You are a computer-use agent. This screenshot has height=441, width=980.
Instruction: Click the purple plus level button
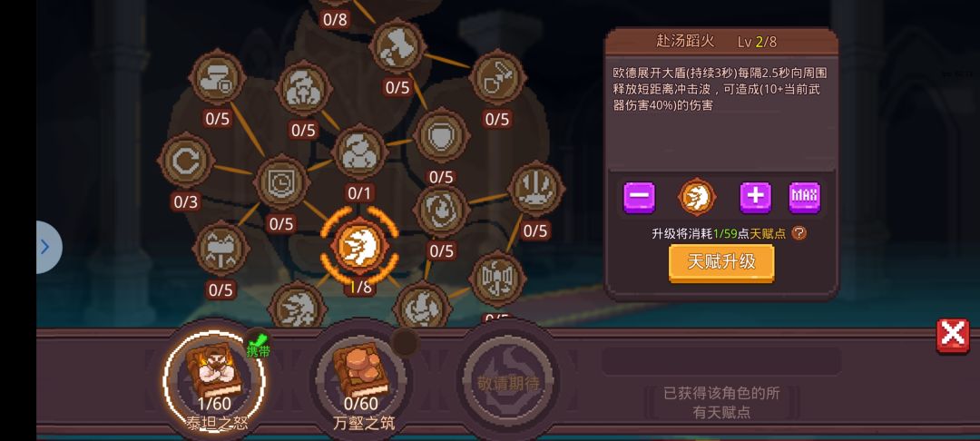click(756, 198)
